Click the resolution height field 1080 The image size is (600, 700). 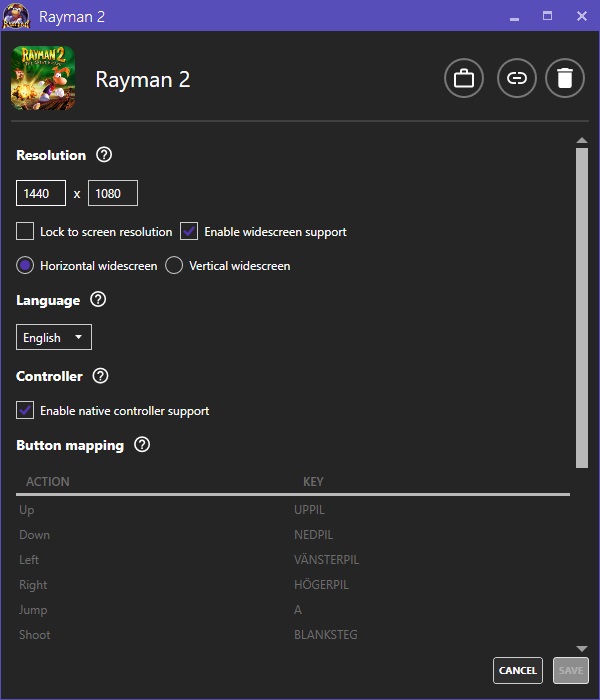(x=113, y=193)
